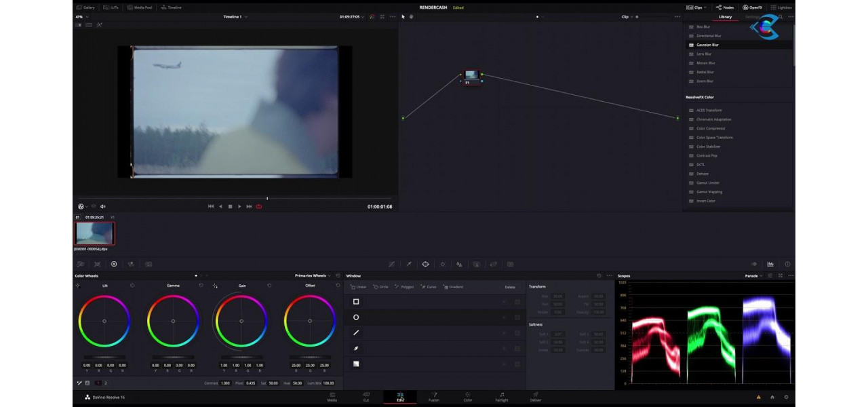Play the clip forward
Viewport: 868px width, 407px height.
coord(239,206)
